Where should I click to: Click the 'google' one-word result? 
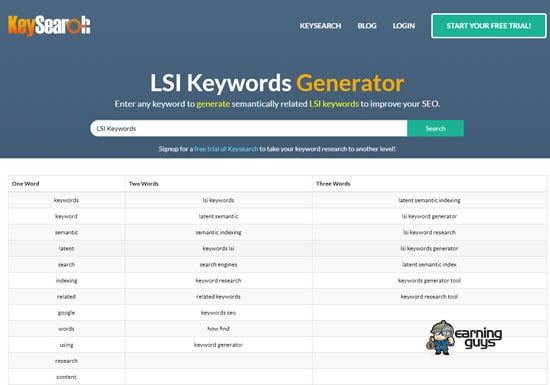click(66, 313)
